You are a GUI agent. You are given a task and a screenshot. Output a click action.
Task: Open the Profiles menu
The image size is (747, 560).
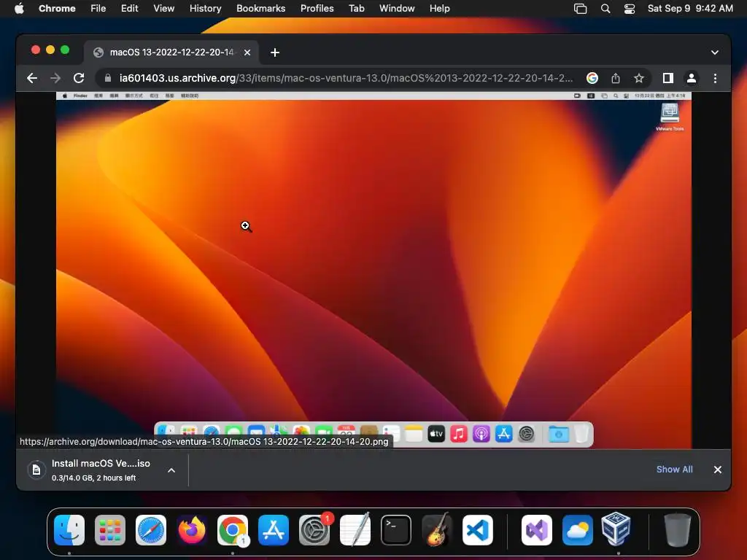point(317,9)
